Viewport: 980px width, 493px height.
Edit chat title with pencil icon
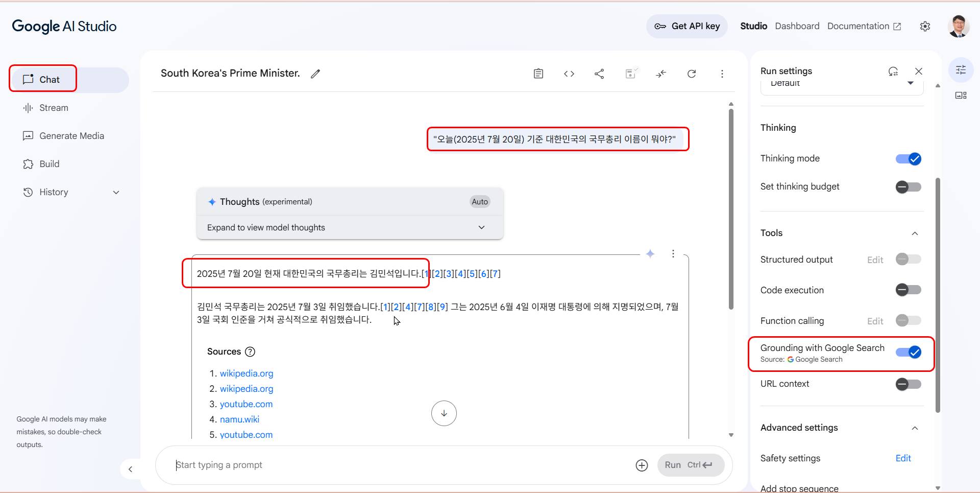[315, 74]
